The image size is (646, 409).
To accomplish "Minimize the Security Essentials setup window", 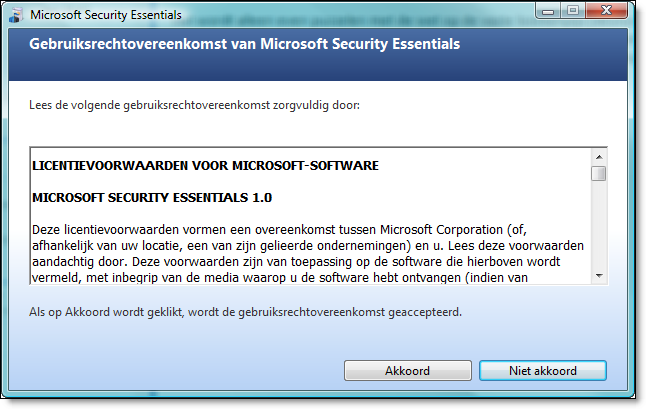I will click(x=548, y=11).
